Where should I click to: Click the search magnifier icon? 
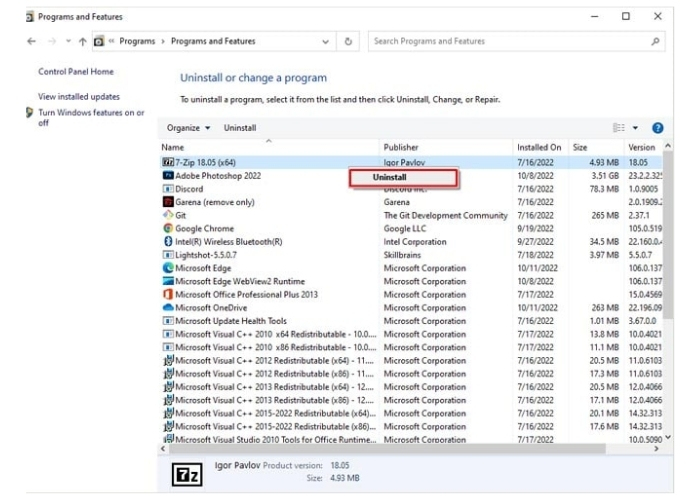[x=655, y=42]
